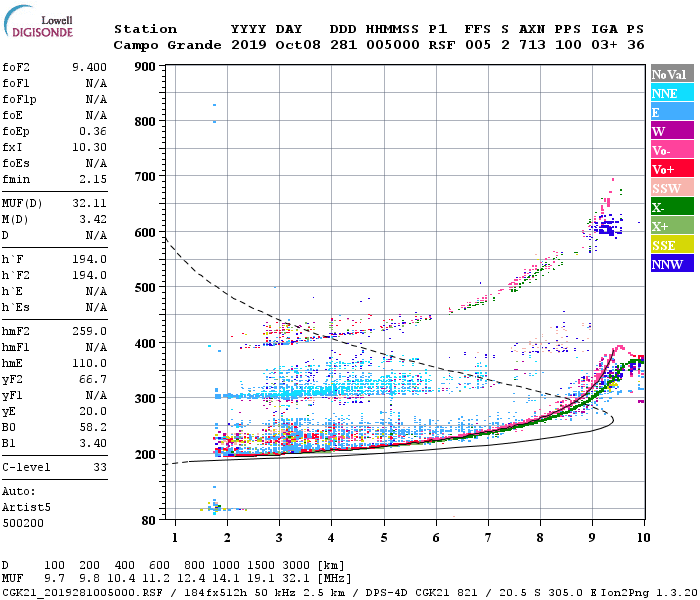
Task: Select the SSE legend swatch
Action: [x=672, y=245]
